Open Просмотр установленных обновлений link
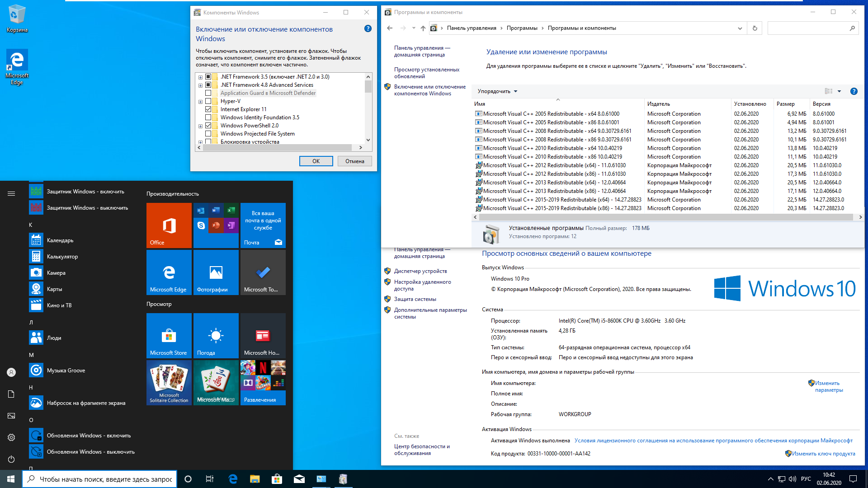This screenshot has height=488, width=868. click(x=426, y=73)
